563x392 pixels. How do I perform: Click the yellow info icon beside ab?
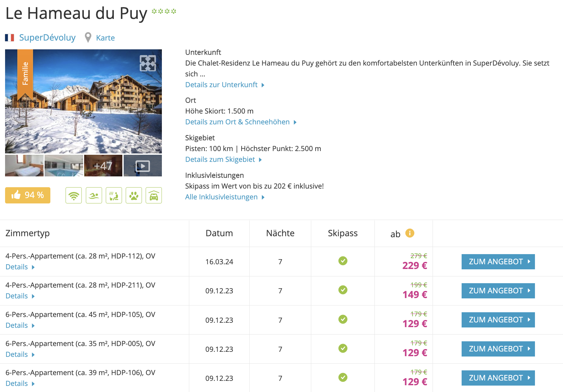[x=410, y=233]
